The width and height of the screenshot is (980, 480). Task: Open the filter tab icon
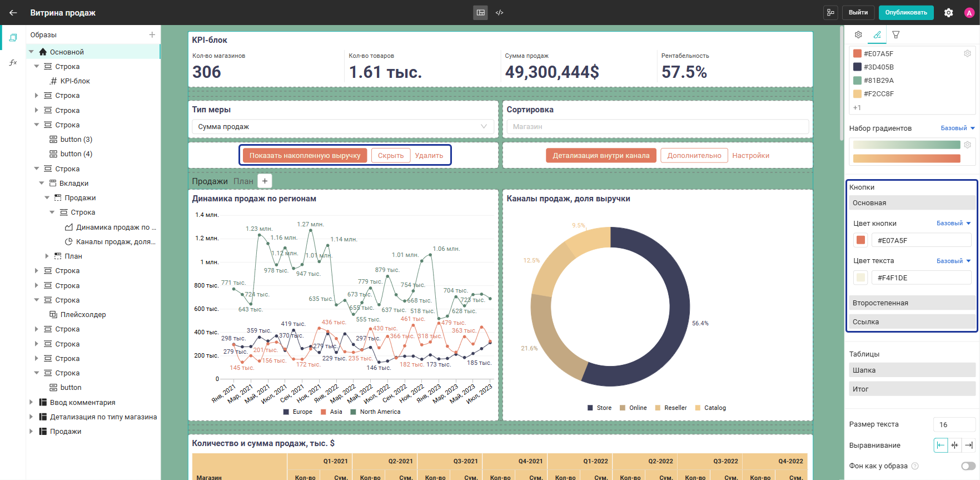896,34
